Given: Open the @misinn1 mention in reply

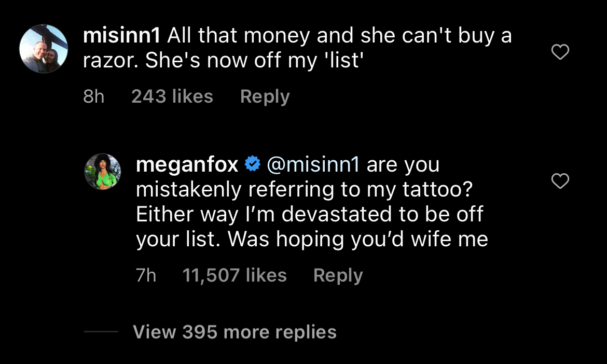Looking at the screenshot, I should coord(313,164).
